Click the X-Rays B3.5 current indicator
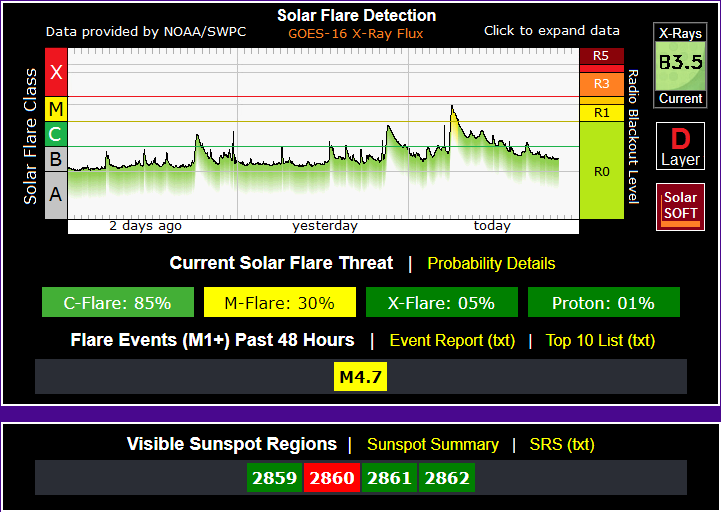 pyautogui.click(x=680, y=65)
